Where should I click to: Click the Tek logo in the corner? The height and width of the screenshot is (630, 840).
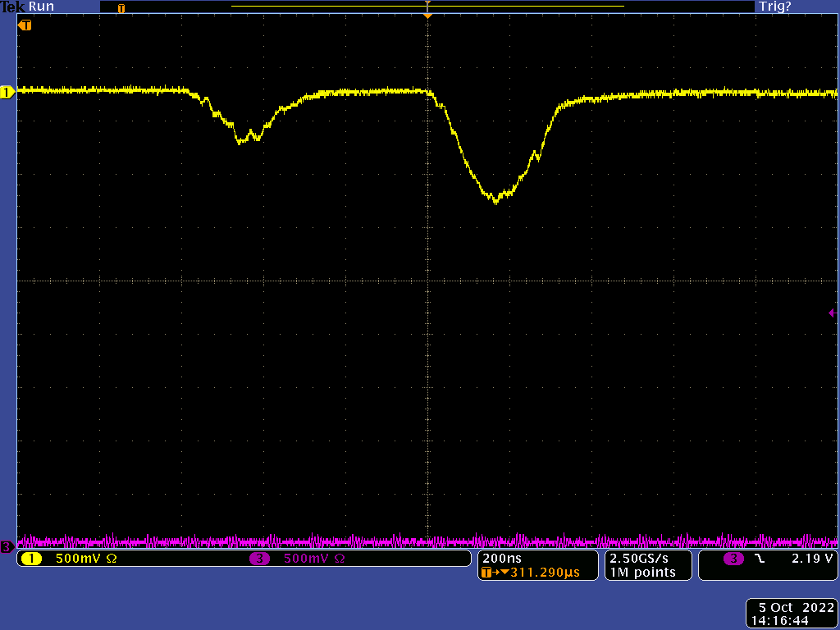(13, 7)
